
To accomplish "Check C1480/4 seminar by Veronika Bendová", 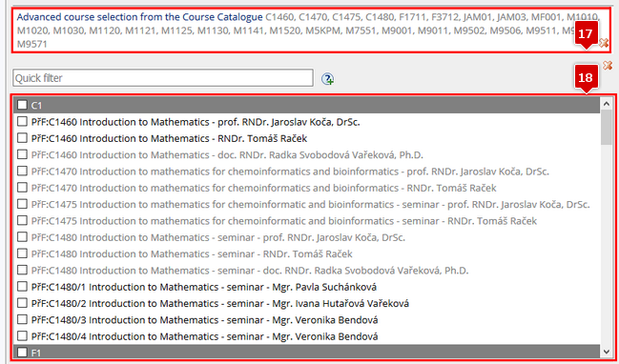I will [23, 336].
